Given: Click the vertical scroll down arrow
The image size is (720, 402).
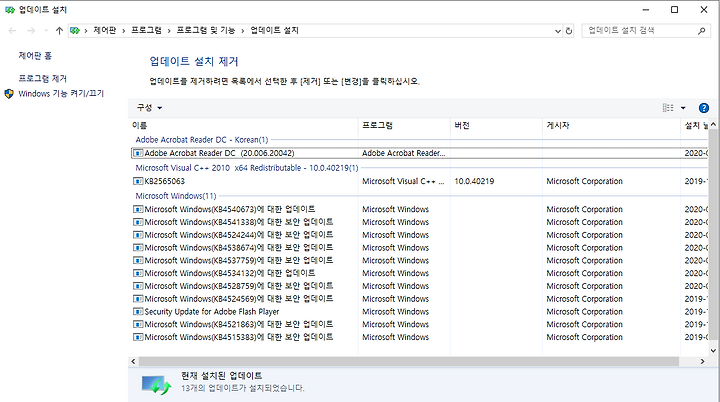Looking at the screenshot, I should tap(713, 351).
